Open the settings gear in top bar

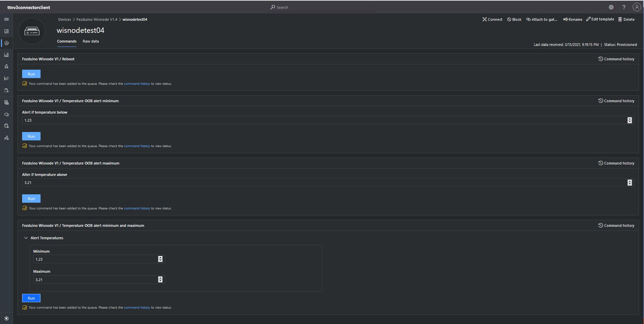point(611,7)
